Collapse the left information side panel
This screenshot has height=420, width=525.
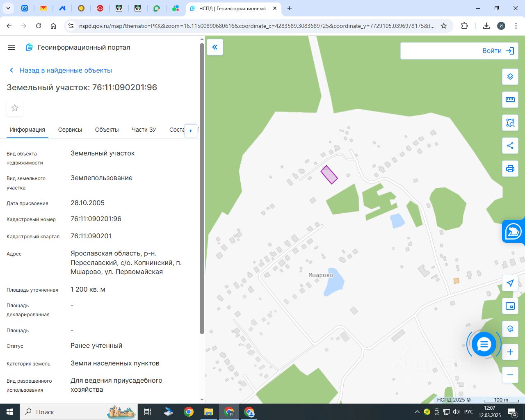point(215,47)
